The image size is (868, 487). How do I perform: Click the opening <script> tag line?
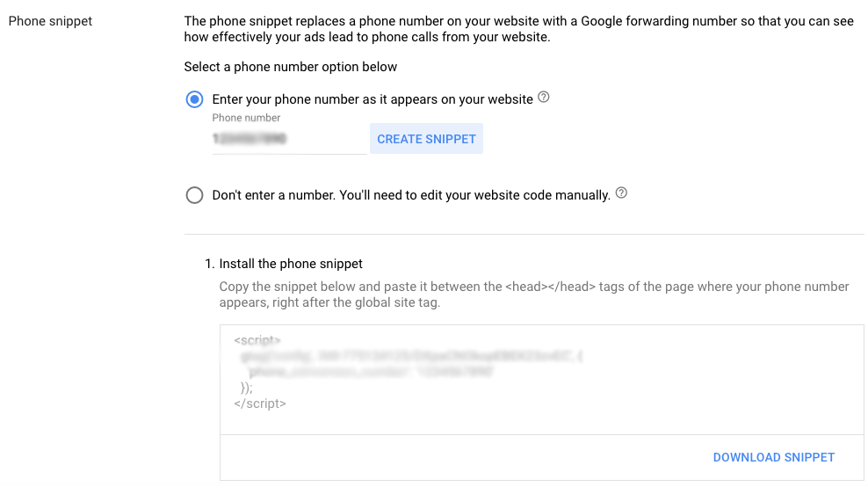pos(257,340)
